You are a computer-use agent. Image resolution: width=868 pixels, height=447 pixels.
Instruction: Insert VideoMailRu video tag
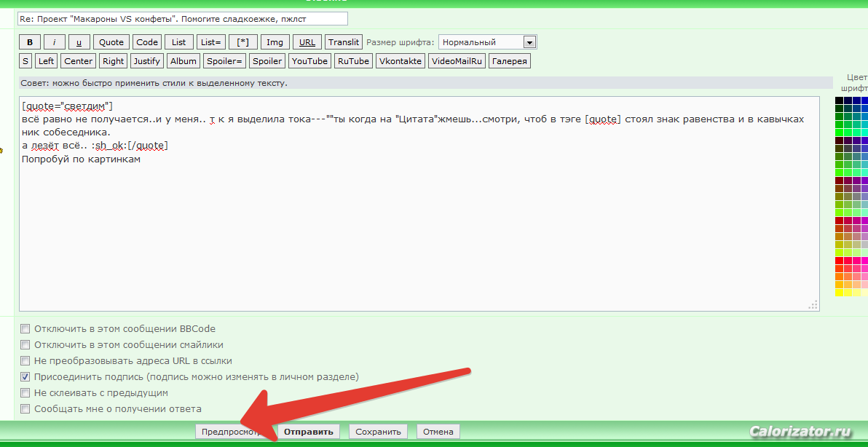[x=457, y=61]
